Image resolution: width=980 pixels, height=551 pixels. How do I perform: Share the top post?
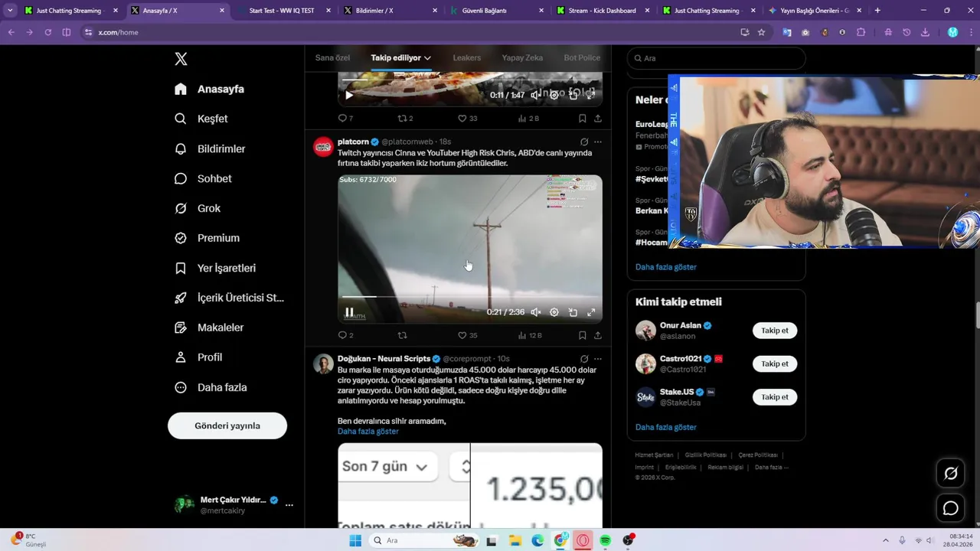597,118
